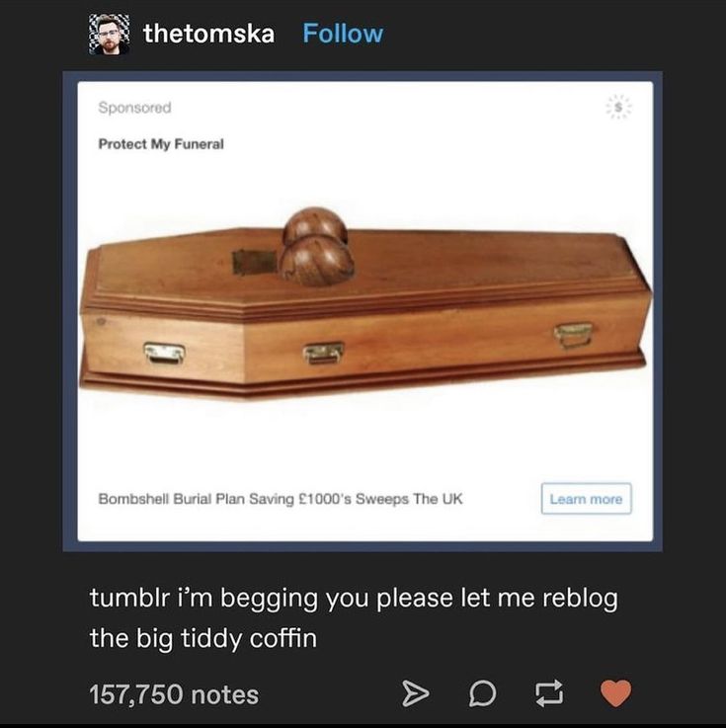The width and height of the screenshot is (726, 728).
Task: Click the nameplate on the coffin lid
Action: point(255,262)
